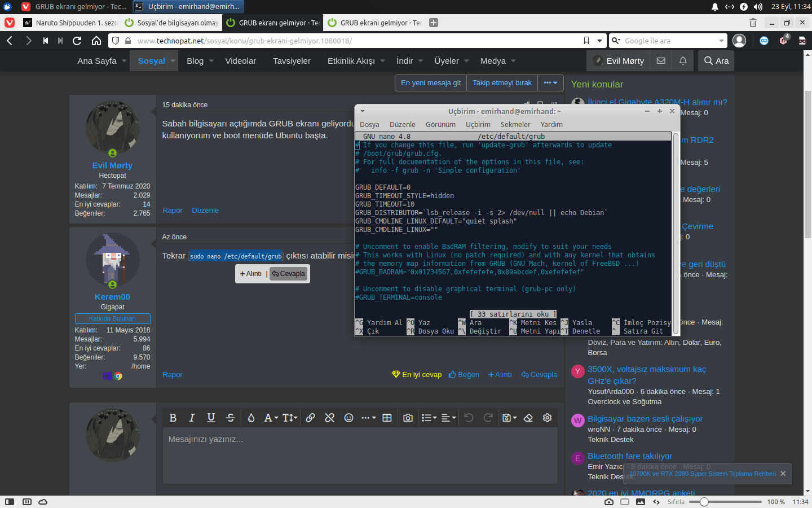Dismiss the 10700K sistem toplama popup

[783, 474]
